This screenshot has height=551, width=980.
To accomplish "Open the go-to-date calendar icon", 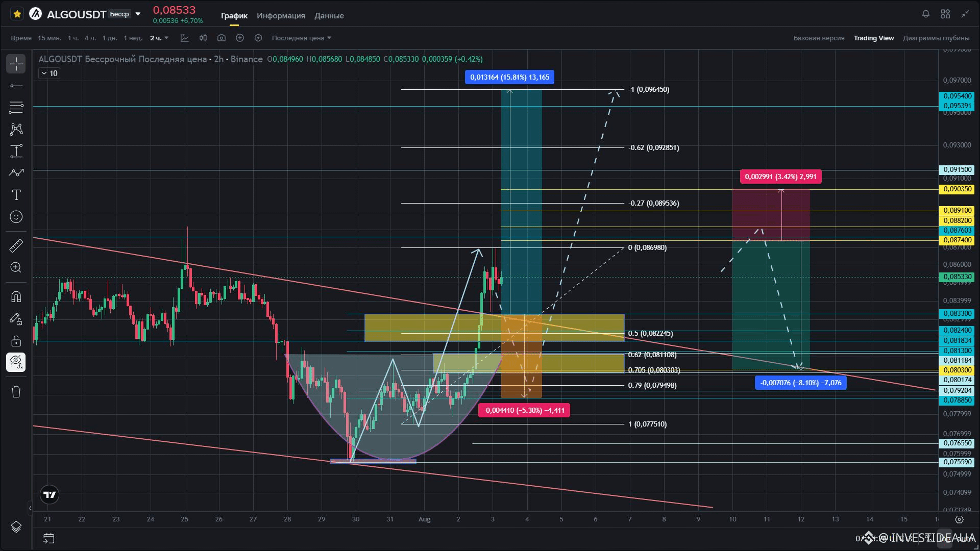I will pyautogui.click(x=49, y=538).
